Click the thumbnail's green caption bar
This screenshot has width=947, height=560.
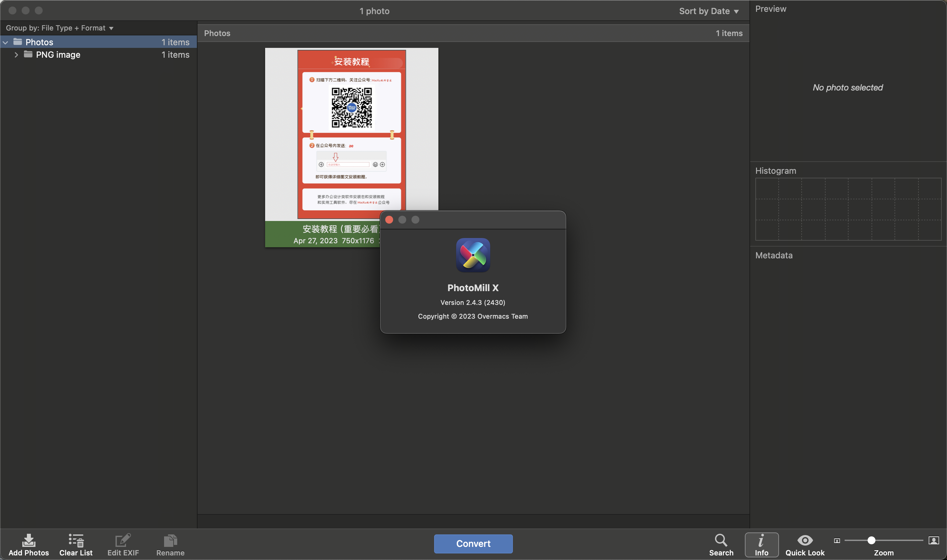pos(323,234)
